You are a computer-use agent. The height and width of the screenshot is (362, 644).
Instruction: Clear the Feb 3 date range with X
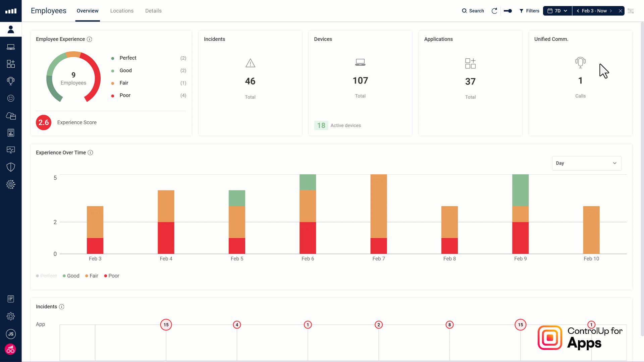tap(621, 11)
